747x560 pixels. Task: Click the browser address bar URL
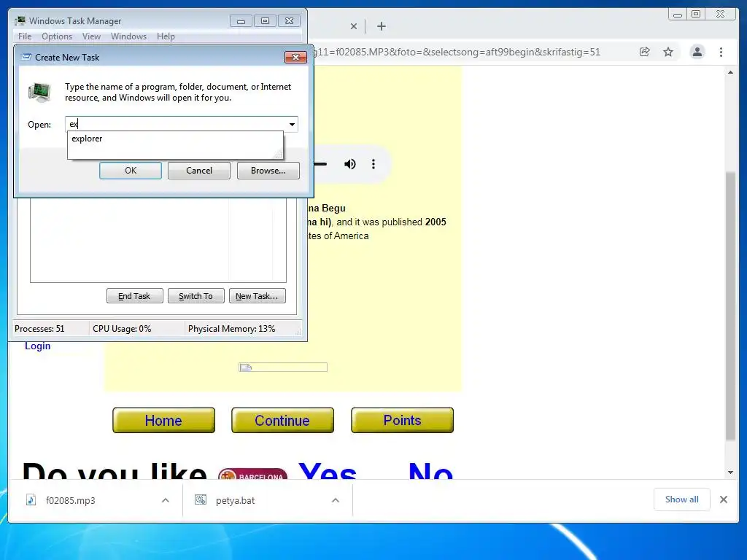[458, 52]
